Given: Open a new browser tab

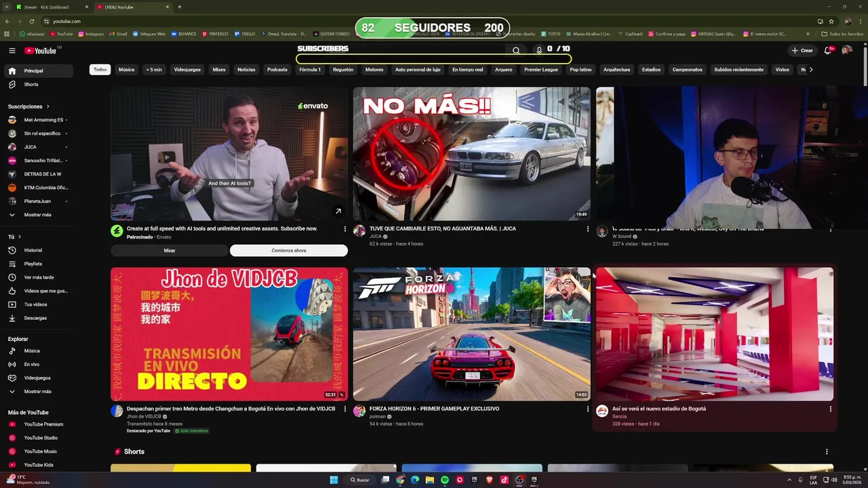Looking at the screenshot, I should click(x=179, y=7).
